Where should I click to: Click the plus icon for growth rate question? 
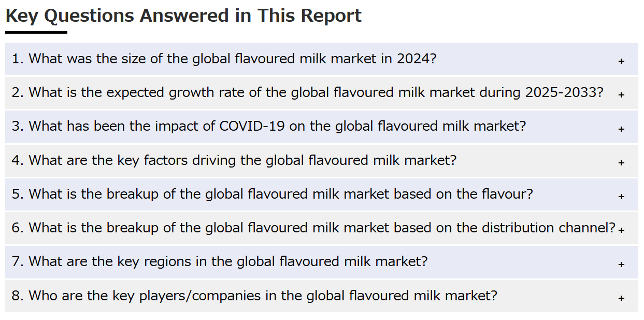(621, 95)
